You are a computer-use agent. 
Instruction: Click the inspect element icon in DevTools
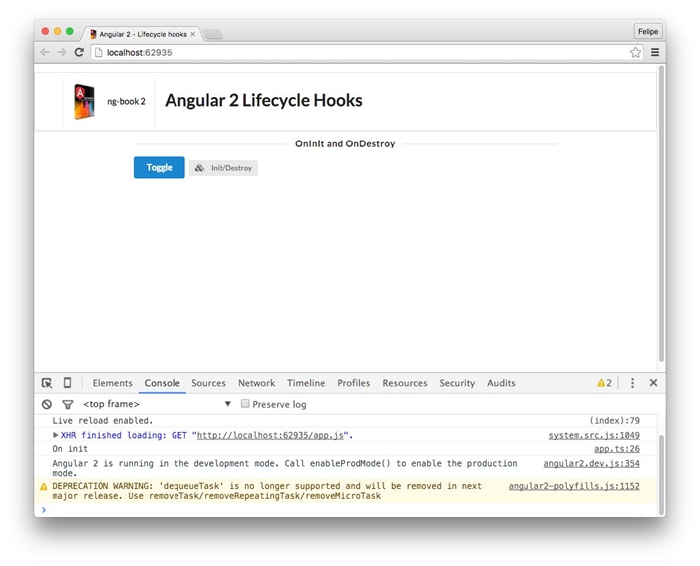(x=47, y=383)
